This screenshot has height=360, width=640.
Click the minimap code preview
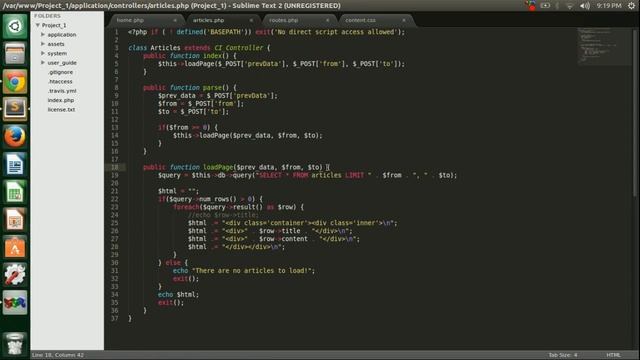coord(603,46)
